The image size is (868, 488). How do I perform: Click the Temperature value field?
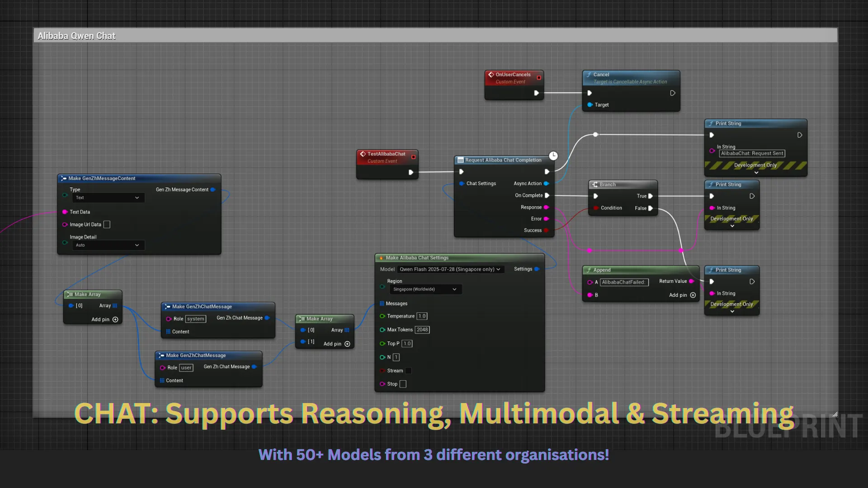pos(422,316)
